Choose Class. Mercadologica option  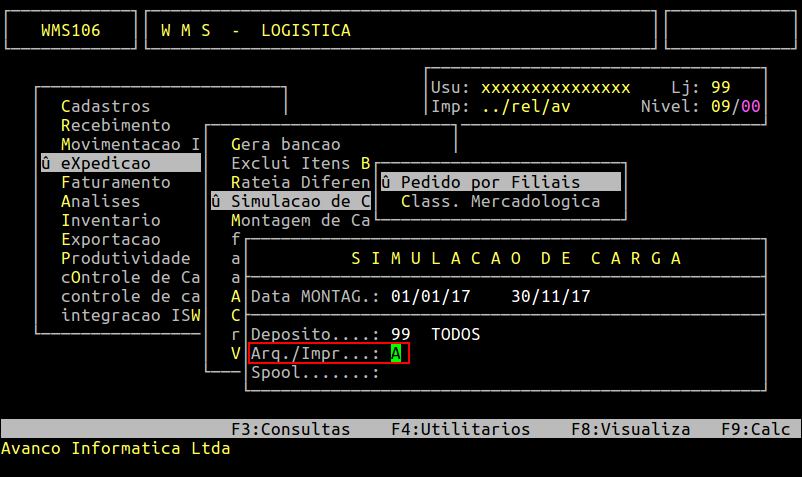pos(500,201)
